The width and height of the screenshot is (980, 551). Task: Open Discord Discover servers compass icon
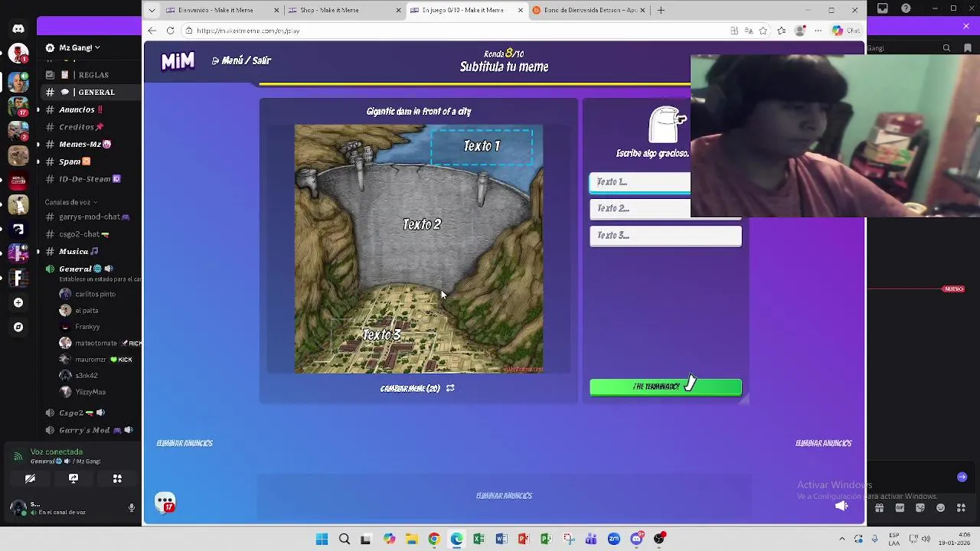[18, 327]
